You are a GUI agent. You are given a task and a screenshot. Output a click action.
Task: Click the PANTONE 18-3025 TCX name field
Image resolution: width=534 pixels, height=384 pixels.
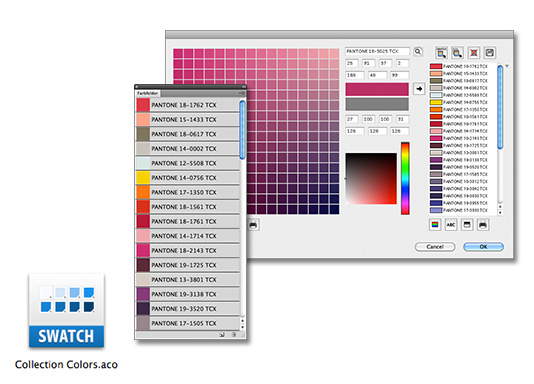pyautogui.click(x=377, y=51)
